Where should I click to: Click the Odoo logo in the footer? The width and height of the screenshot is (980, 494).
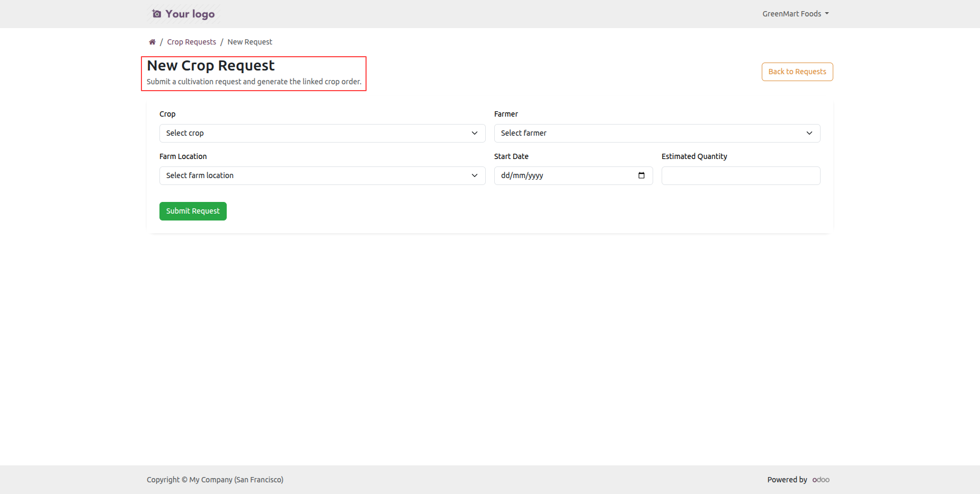click(821, 480)
